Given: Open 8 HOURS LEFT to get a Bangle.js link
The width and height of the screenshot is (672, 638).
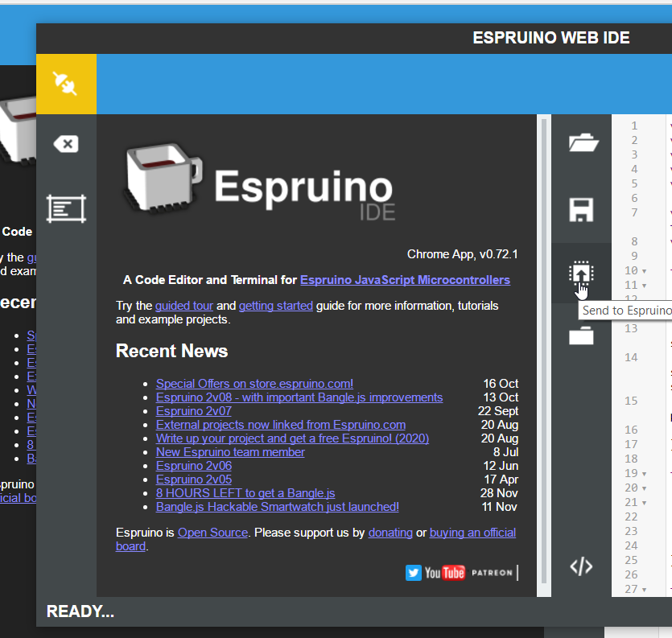Looking at the screenshot, I should tap(245, 493).
